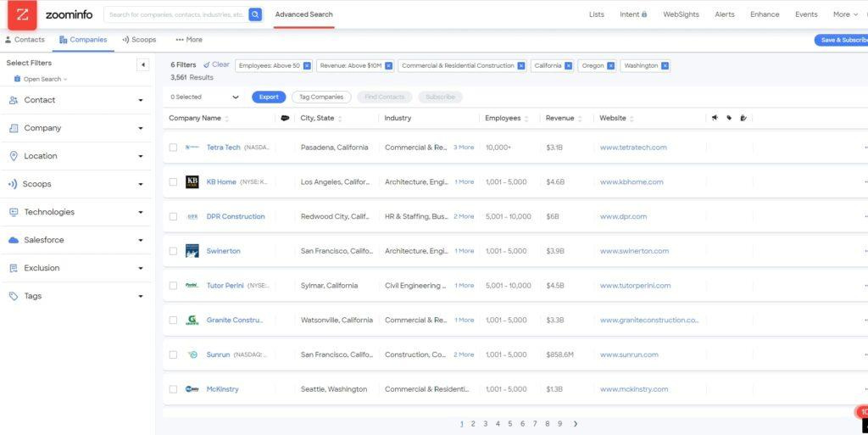Screen dimensions: 868x435
Task: Click the main search input field
Action: 176,15
